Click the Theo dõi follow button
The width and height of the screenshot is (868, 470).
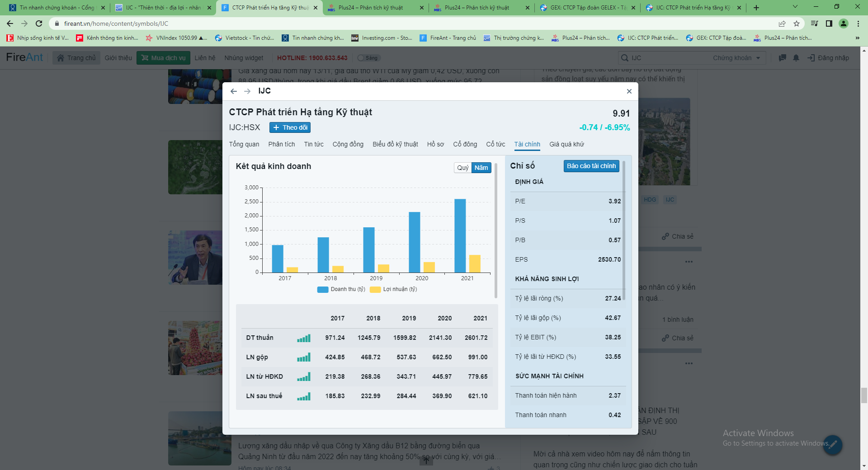(290, 127)
